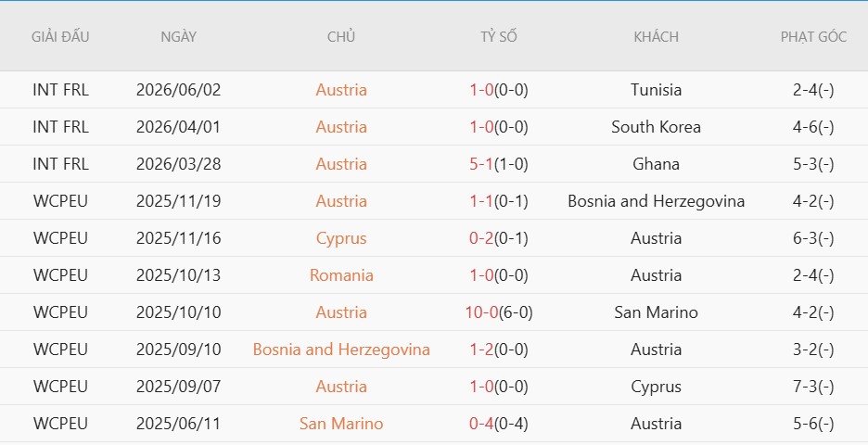The width and height of the screenshot is (868, 445).
Task: Select the Ghana opponent name
Action: [656, 164]
